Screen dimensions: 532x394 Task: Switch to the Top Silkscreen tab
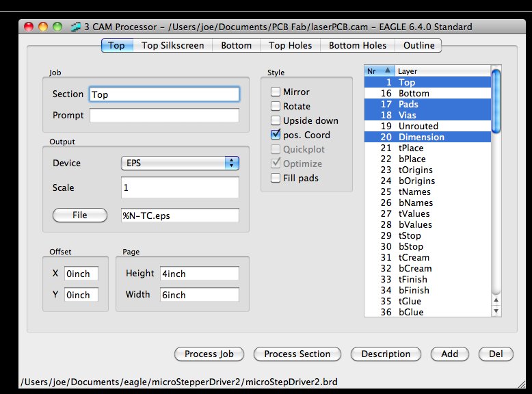(x=173, y=45)
